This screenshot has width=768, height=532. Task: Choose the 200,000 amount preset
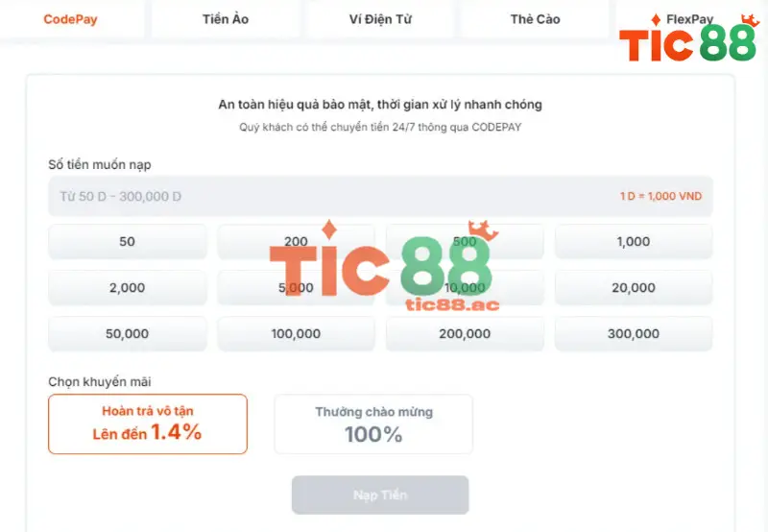(465, 333)
